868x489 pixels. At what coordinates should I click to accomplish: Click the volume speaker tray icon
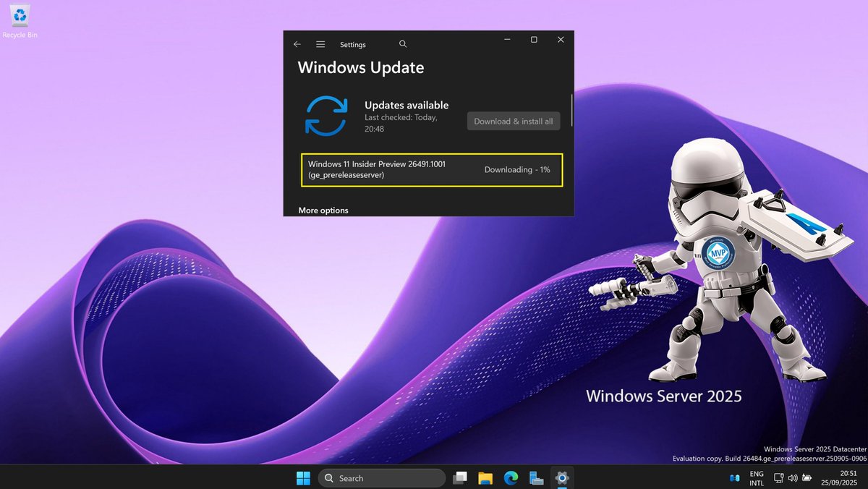(792, 478)
